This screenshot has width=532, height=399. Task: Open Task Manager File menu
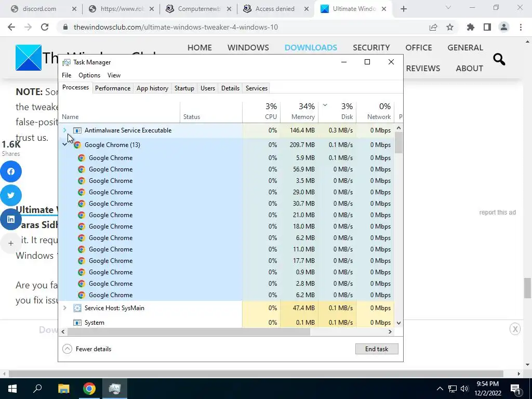coord(66,75)
